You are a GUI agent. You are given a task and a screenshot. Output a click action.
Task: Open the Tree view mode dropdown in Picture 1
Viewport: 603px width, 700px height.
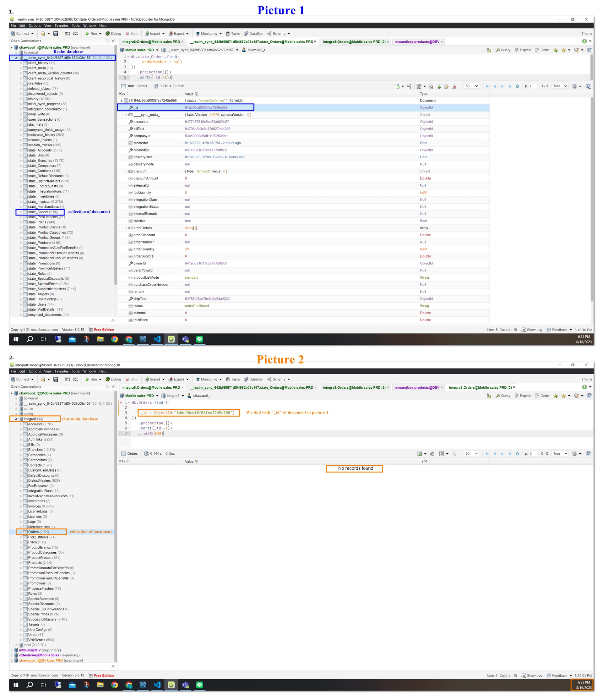(560, 86)
